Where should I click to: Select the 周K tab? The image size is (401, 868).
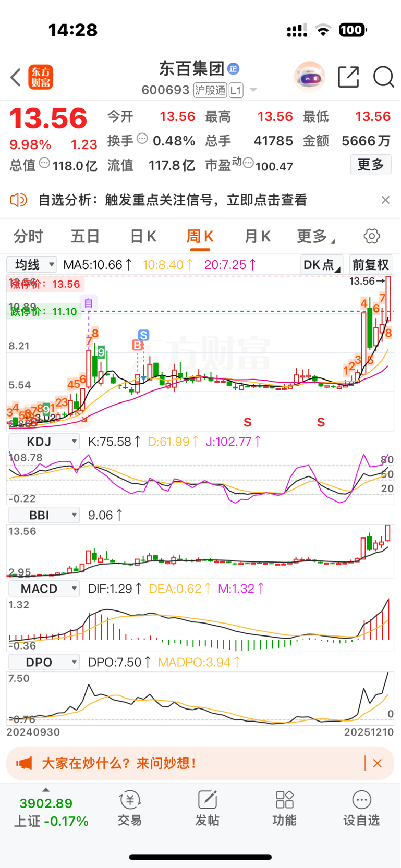click(x=200, y=237)
